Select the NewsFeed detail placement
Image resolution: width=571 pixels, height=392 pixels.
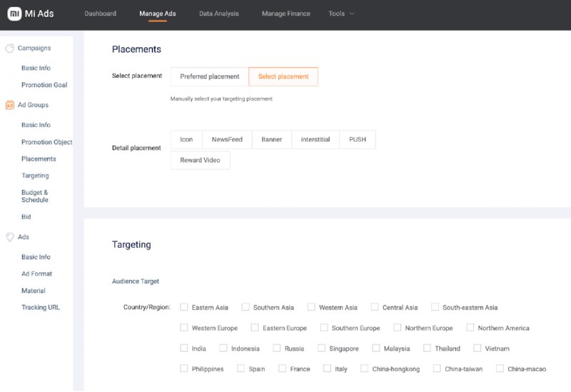[x=227, y=139]
